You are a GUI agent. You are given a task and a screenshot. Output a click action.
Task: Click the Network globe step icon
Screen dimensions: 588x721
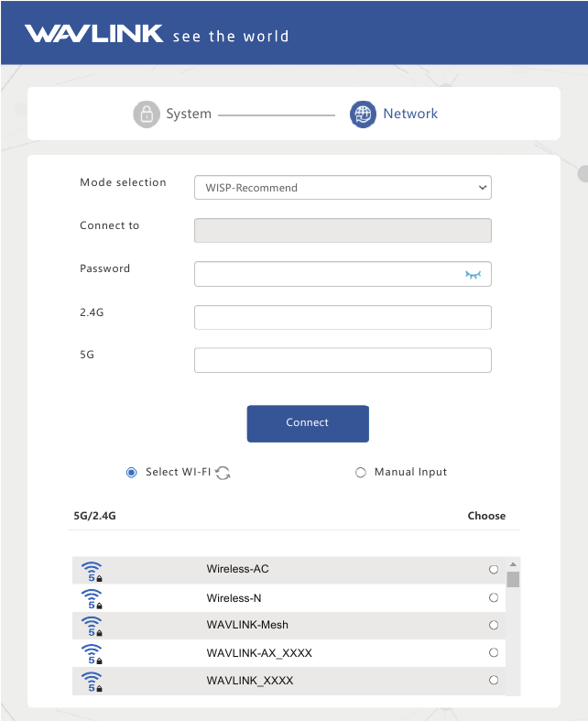363,115
